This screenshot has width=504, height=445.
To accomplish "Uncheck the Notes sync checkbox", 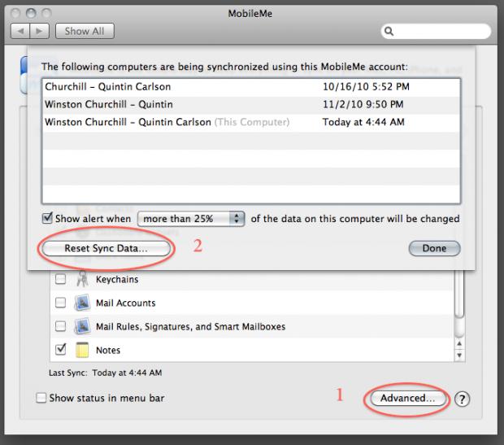I will click(x=60, y=351).
